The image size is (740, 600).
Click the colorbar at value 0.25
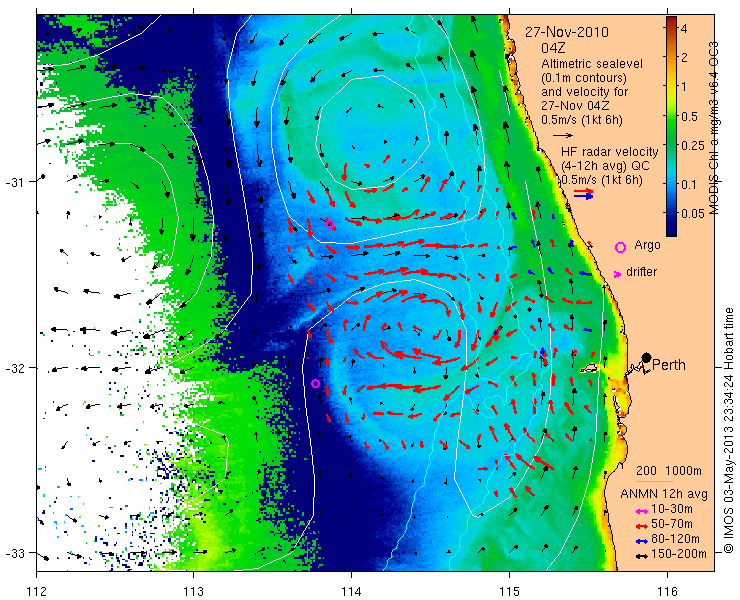coord(671,146)
